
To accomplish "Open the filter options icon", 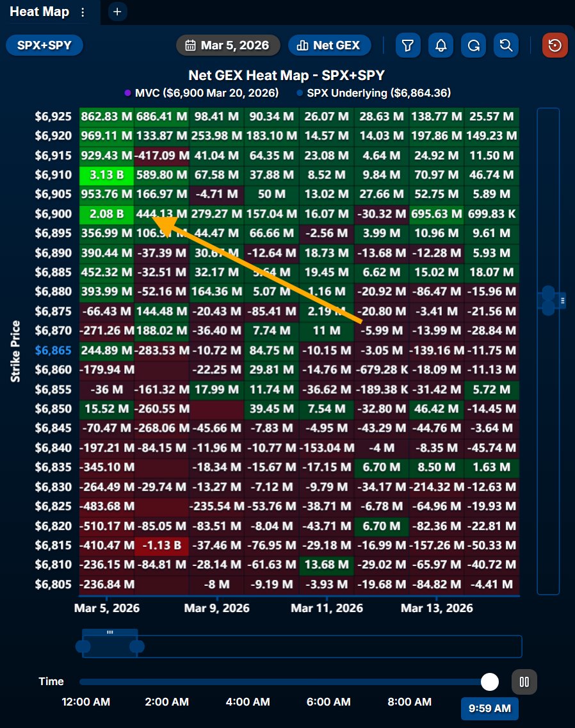I will pyautogui.click(x=408, y=45).
